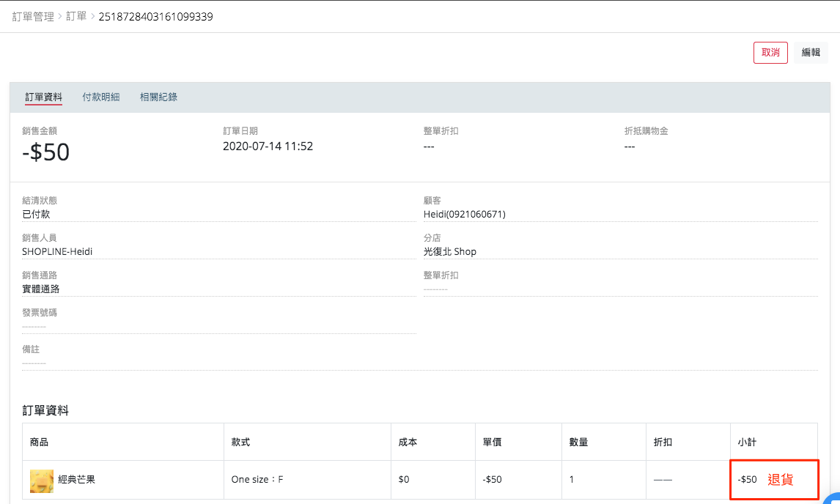Go to 訂單管理 in the breadcrumb
Viewport: 840px width, 504px height.
coord(33,17)
